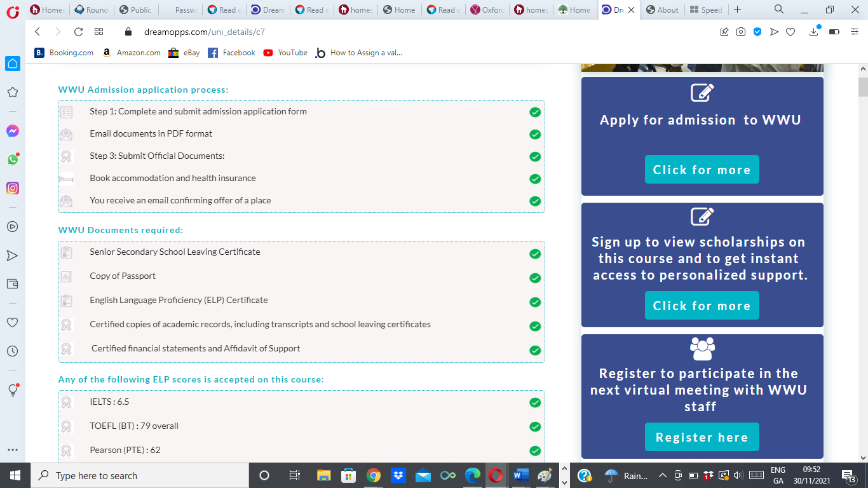The image size is (868, 488).
Task: Click check next to Book accommodation and health insurance
Action: pyautogui.click(x=535, y=179)
